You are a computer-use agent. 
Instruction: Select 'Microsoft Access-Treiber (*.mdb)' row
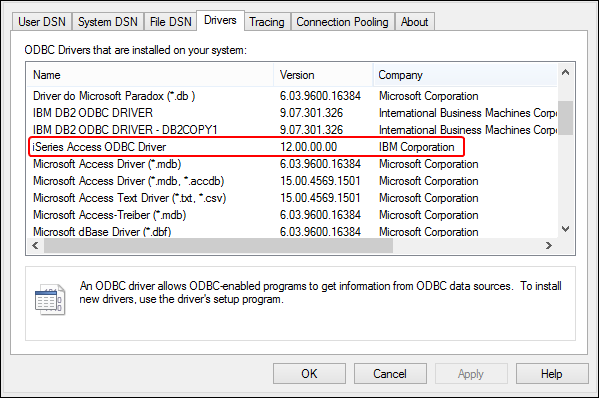[x=292, y=215]
